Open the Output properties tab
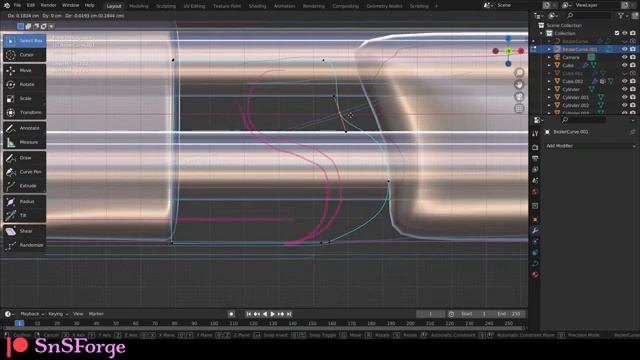Viewport: 640px width, 360px height. click(535, 158)
